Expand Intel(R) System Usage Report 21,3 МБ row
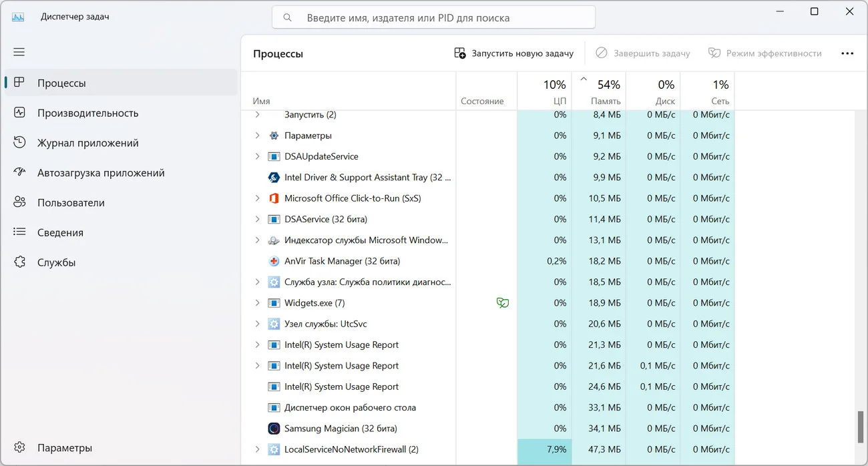 tap(258, 345)
